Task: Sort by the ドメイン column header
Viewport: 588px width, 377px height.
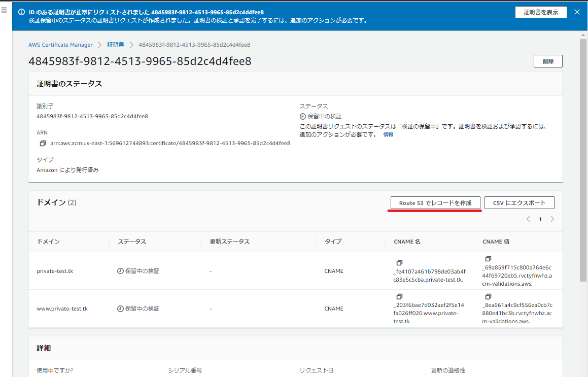Action: coord(48,242)
